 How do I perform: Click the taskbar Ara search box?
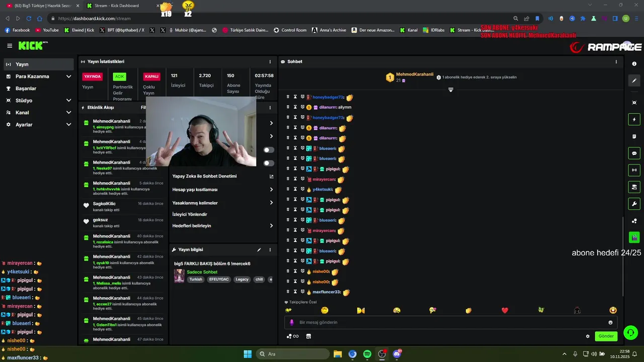pos(293,354)
